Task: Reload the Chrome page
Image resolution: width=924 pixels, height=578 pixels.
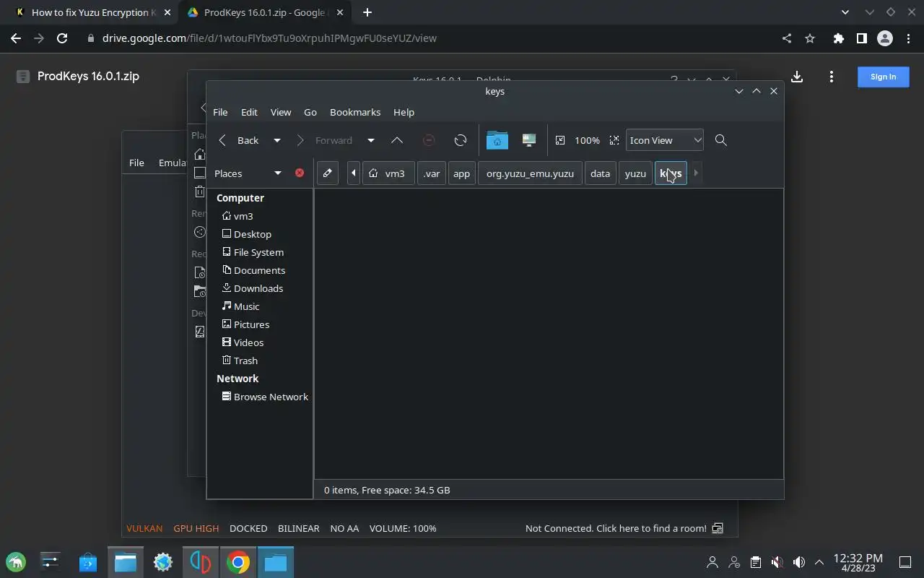Action: point(62,38)
